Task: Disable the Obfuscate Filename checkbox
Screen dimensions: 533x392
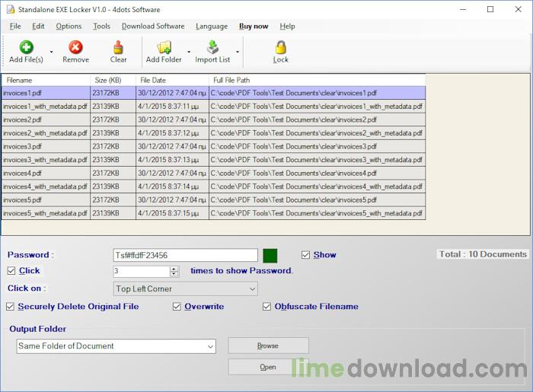Action: [267, 307]
